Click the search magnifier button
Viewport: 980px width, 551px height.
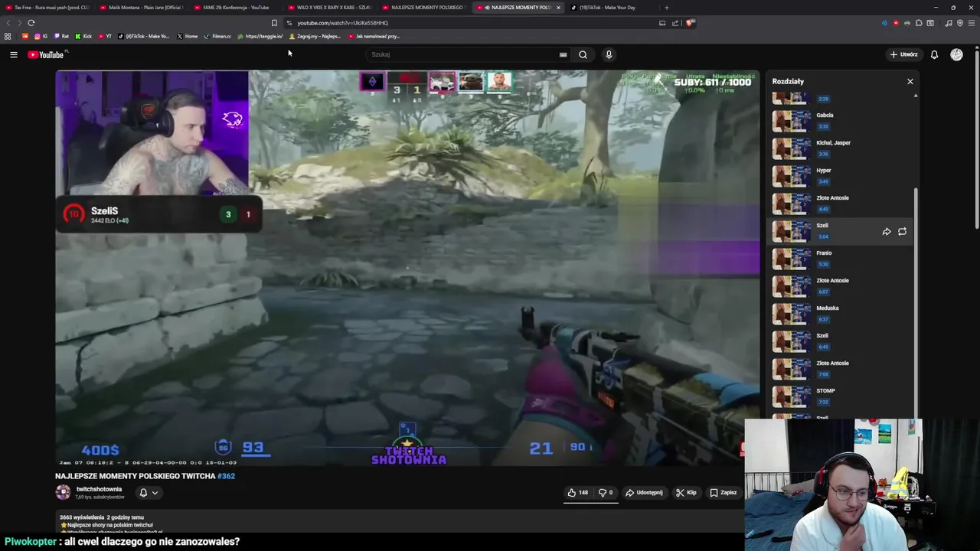[583, 54]
